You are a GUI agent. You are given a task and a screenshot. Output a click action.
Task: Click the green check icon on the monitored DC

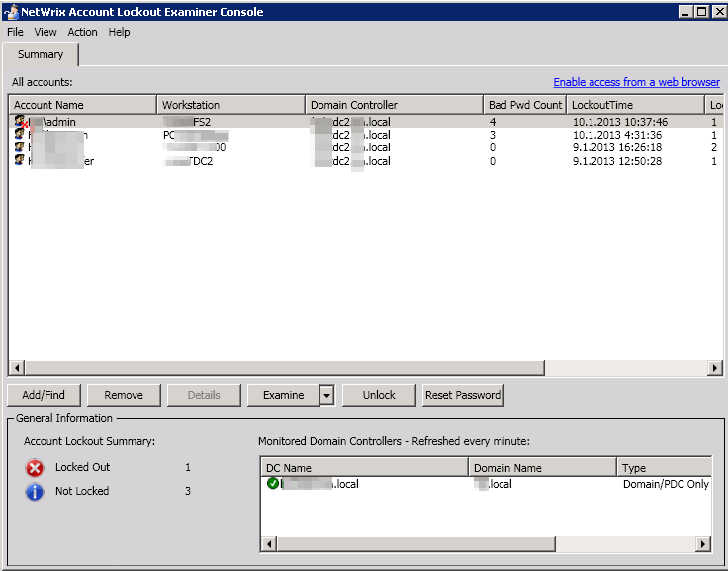pyautogui.click(x=273, y=484)
